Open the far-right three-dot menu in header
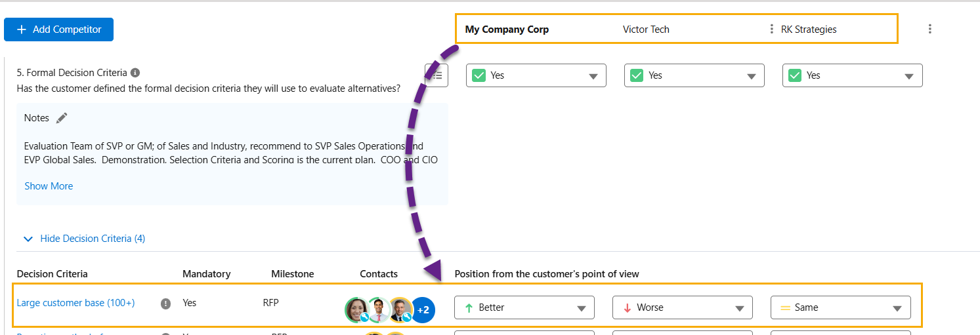The image size is (980, 335). [x=929, y=29]
